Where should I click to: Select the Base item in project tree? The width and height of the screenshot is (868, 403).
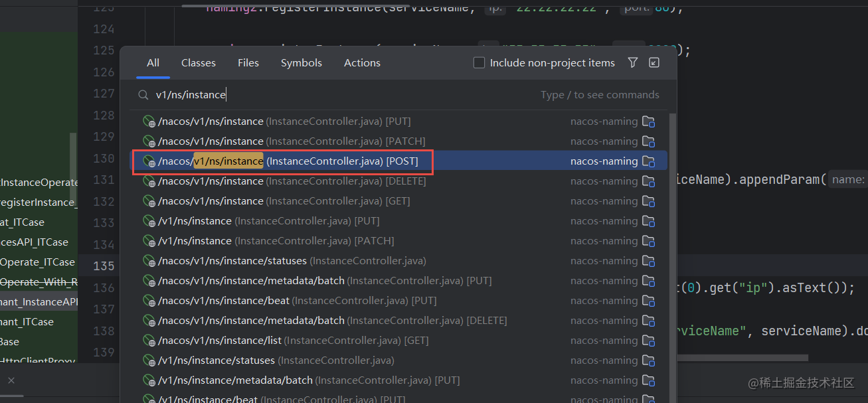pos(10,342)
